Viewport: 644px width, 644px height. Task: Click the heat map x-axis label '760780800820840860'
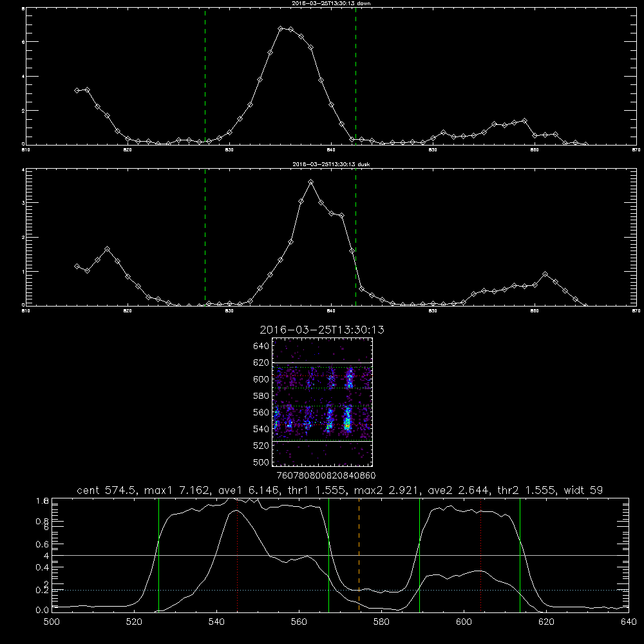click(x=326, y=475)
